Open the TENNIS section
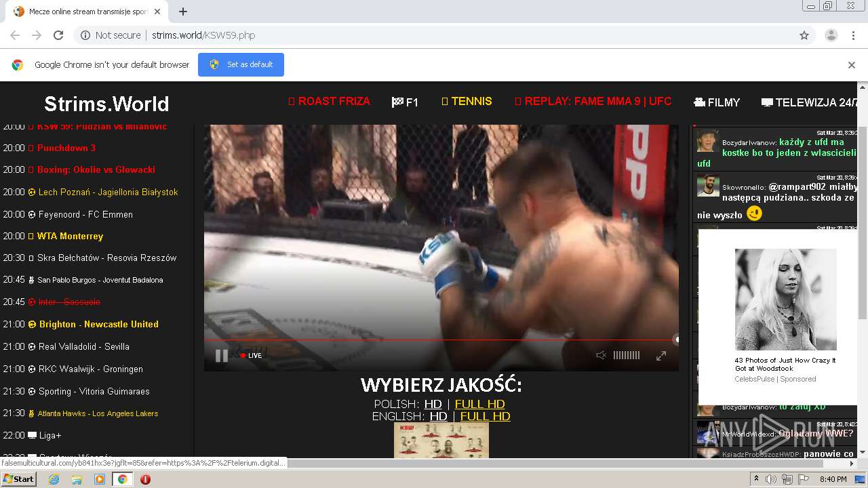The width and height of the screenshot is (868, 488). click(x=467, y=101)
